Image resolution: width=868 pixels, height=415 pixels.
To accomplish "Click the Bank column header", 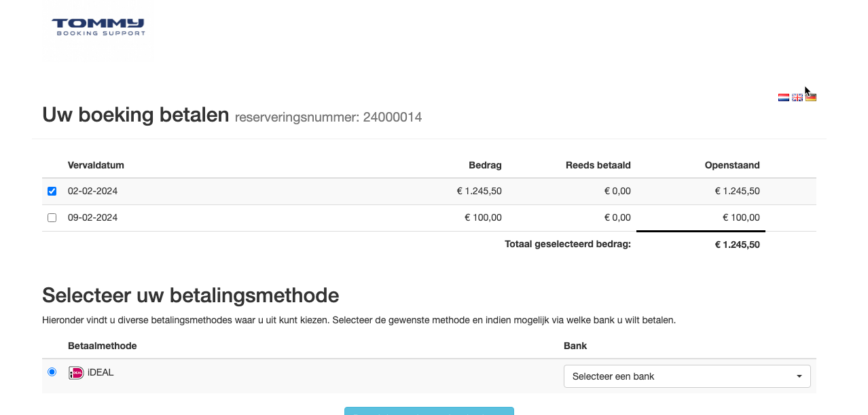I will point(575,346).
